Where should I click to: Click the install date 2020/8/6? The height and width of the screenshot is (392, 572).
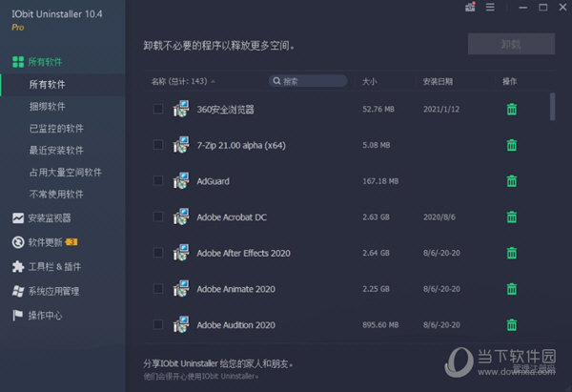[439, 217]
